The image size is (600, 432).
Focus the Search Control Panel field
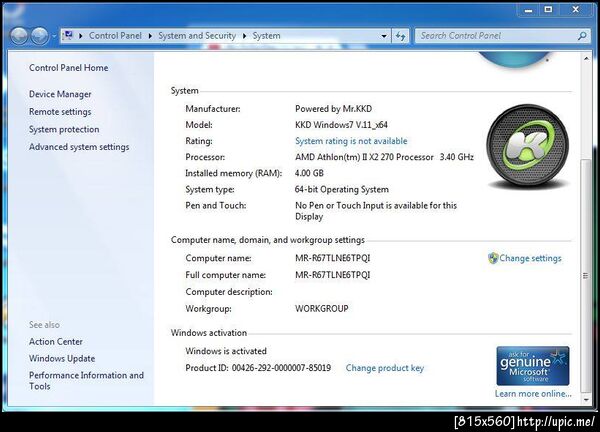[497, 36]
